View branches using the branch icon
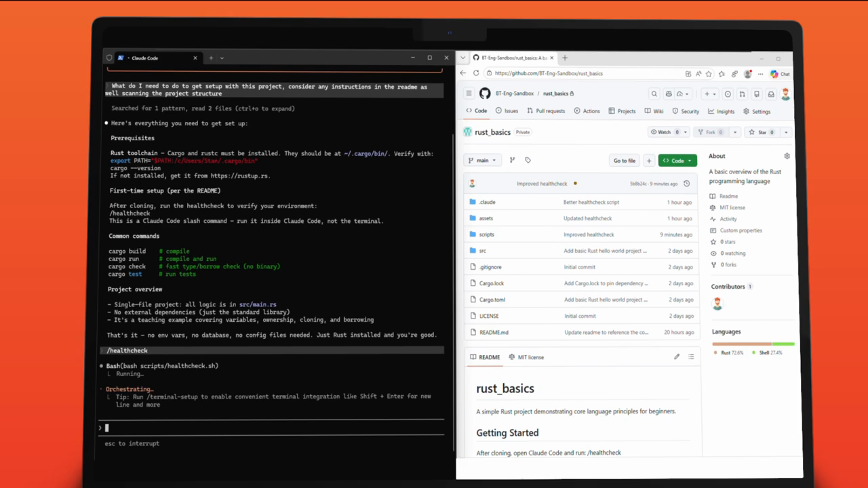 [512, 161]
